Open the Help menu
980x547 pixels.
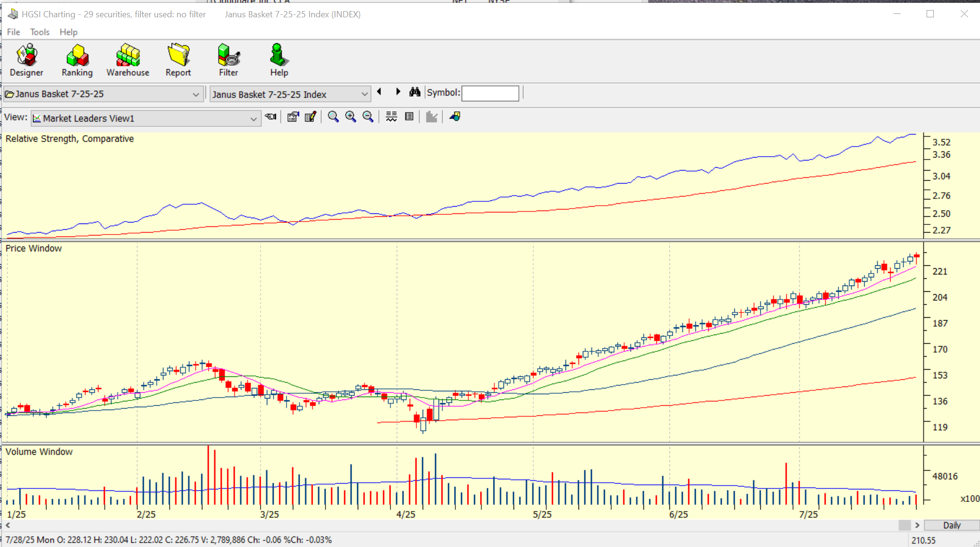(x=68, y=32)
